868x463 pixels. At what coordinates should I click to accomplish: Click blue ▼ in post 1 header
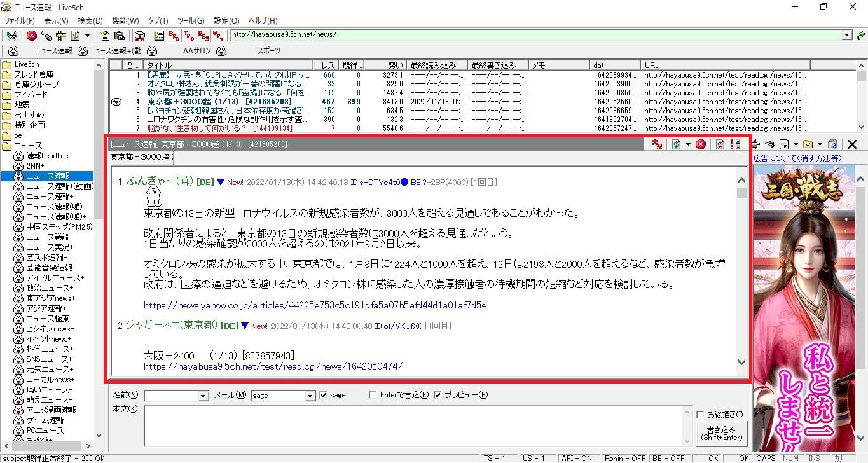(x=221, y=182)
